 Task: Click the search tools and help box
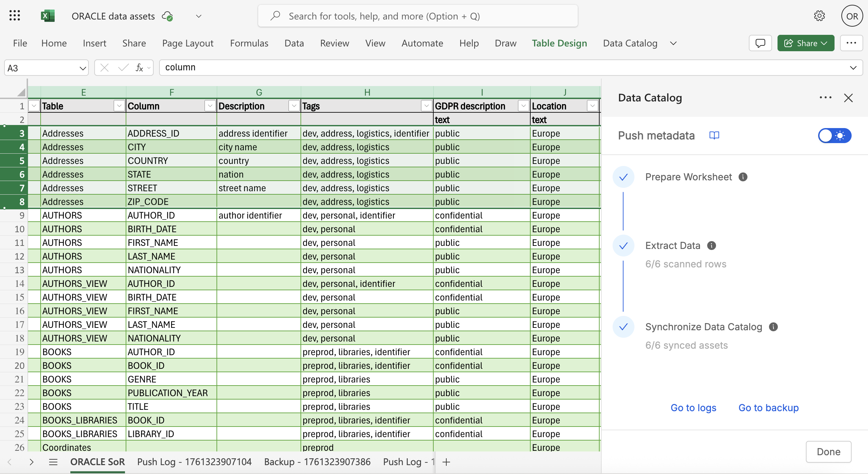418,16
